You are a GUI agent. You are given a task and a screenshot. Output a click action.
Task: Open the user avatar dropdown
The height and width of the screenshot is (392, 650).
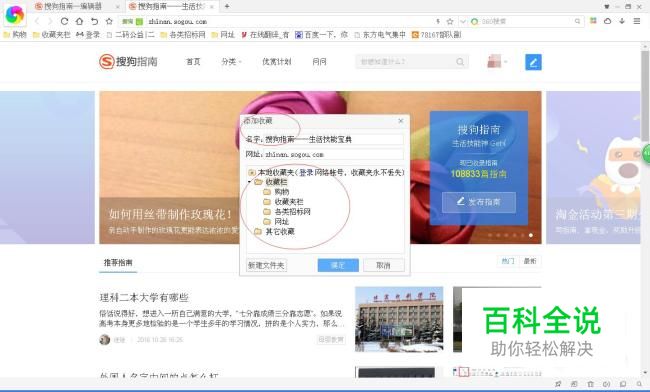point(497,62)
